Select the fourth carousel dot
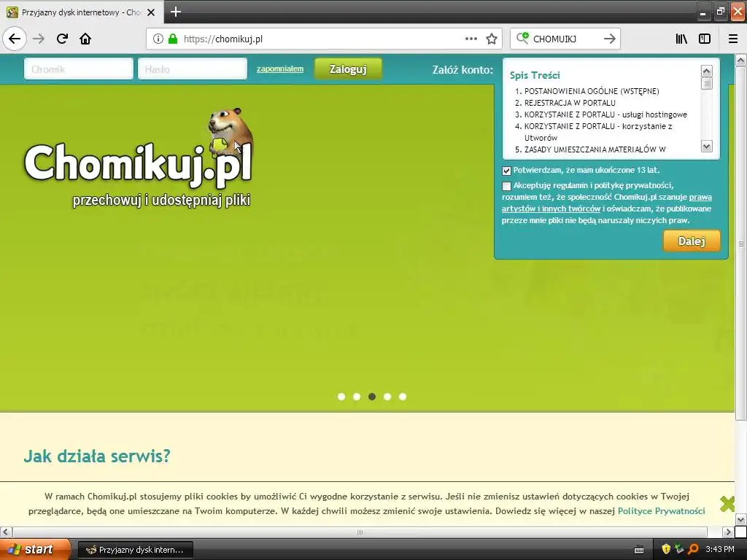The width and height of the screenshot is (747, 560). click(x=387, y=397)
